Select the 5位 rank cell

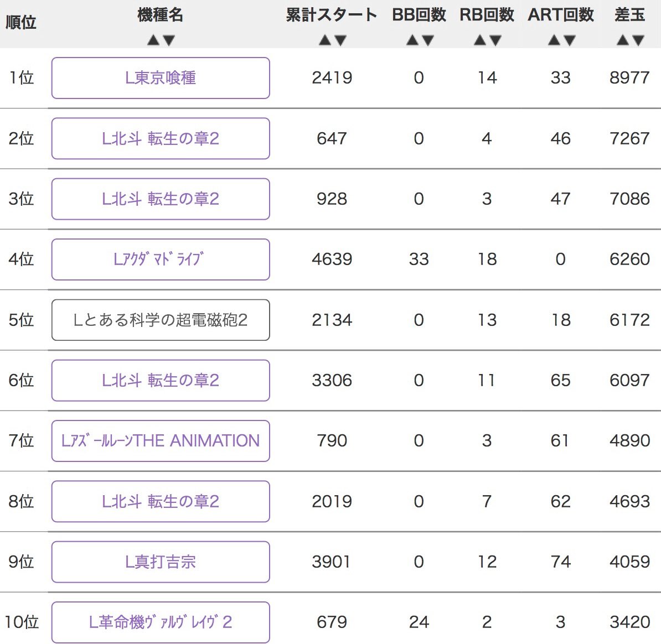coord(22,320)
